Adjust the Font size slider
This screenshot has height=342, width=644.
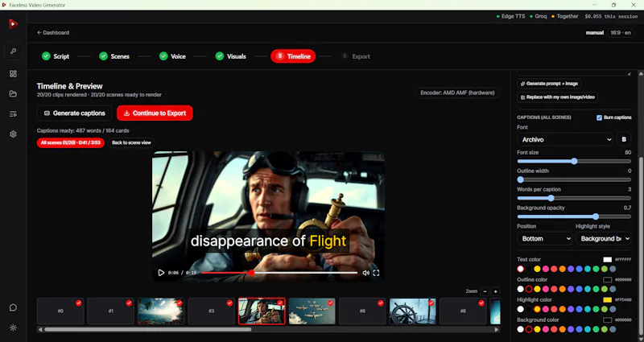coord(574,162)
